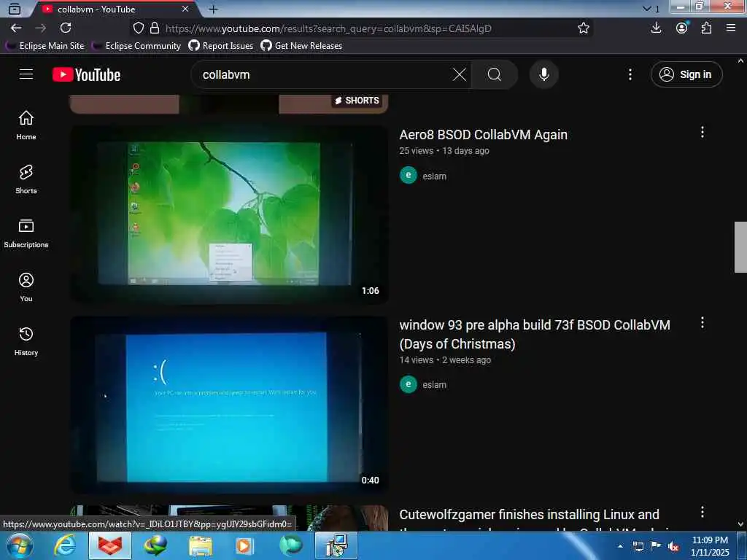Screen dimensions: 747x560
Task: Clear the collabvm search query
Action: coord(460,74)
